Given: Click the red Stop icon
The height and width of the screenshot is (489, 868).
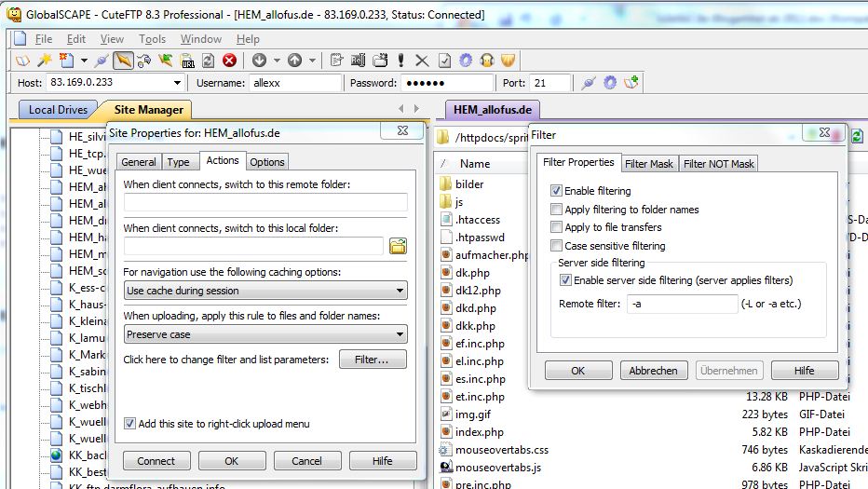Looking at the screenshot, I should click(x=230, y=61).
